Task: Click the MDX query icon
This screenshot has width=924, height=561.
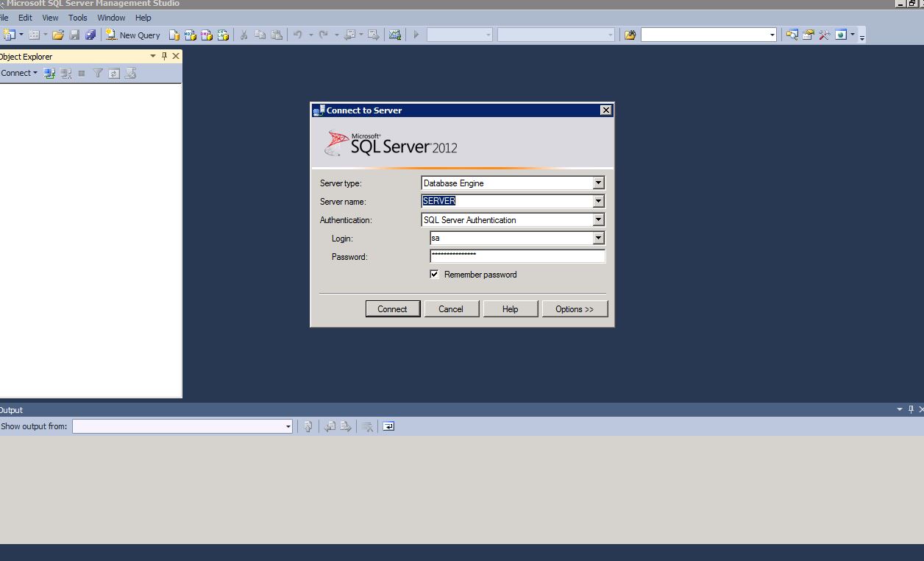Action: coord(191,35)
